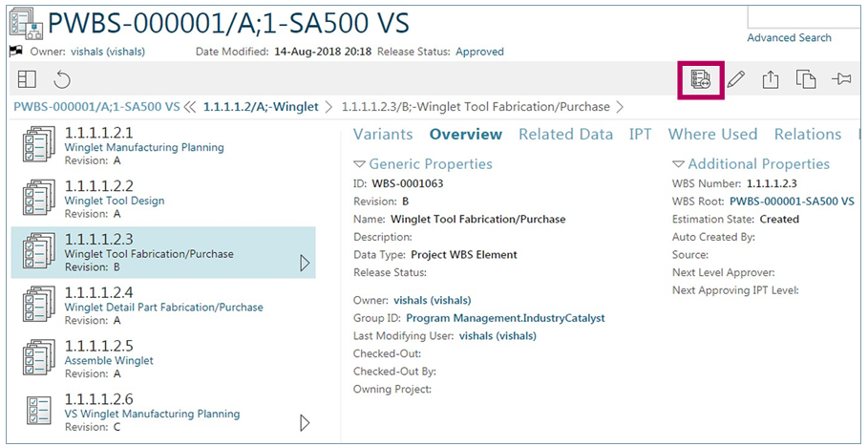The height and width of the screenshot is (447, 868).
Task: Select Assemble Winglet item in list
Action: (109, 361)
